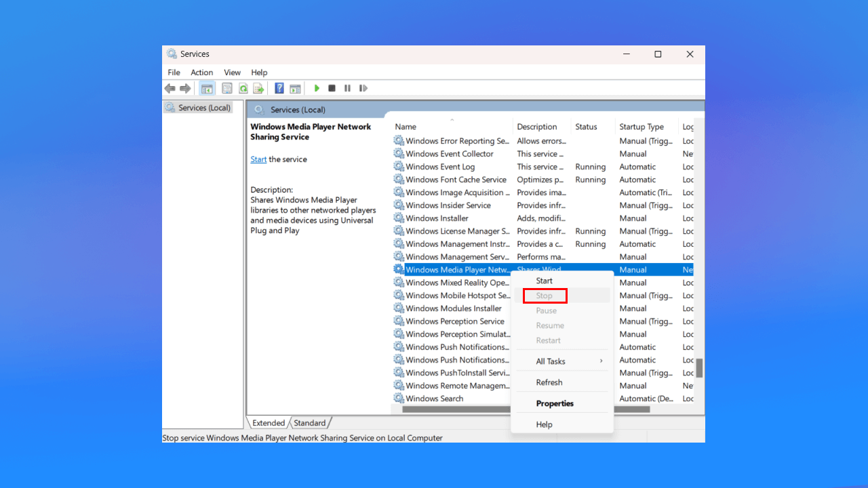Screen dimensions: 868x488
Task: Sort by the Startup Type column header
Action: pos(647,127)
